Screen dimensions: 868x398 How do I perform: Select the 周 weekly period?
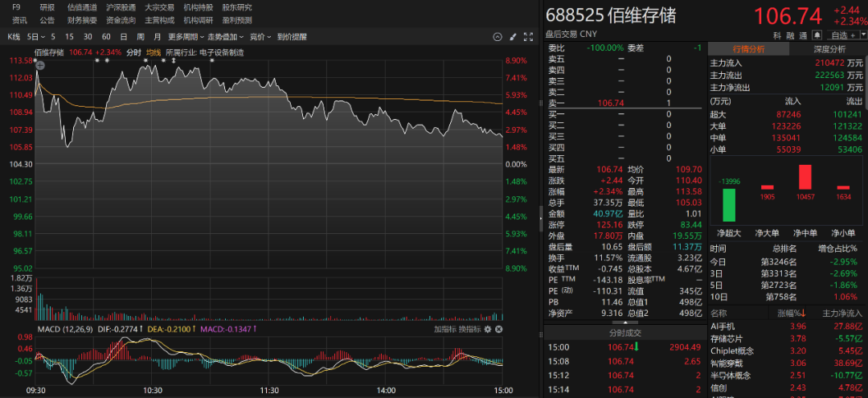tap(141, 37)
